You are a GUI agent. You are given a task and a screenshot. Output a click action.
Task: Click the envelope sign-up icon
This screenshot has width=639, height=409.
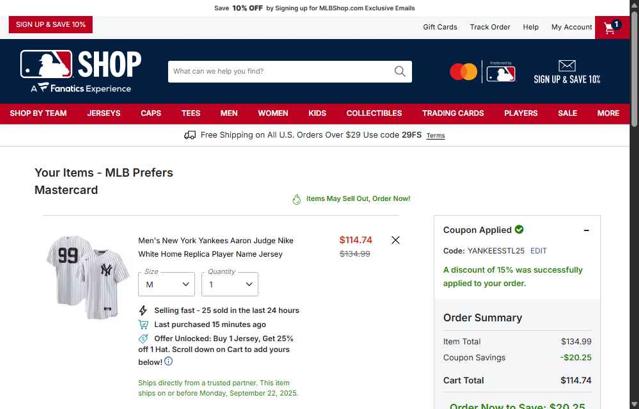pos(567,66)
